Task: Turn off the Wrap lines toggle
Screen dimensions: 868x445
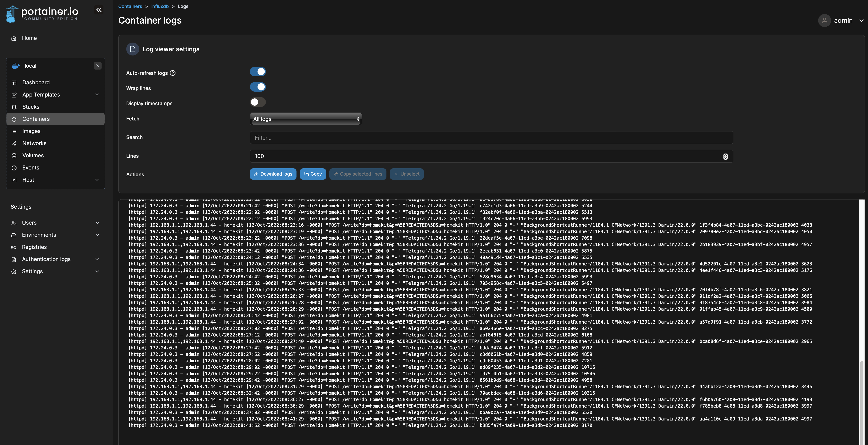Action: 258,87
